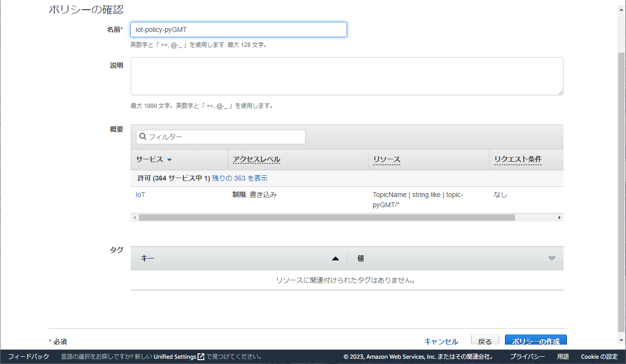Click the table scrollbar right arrow

(x=559, y=218)
